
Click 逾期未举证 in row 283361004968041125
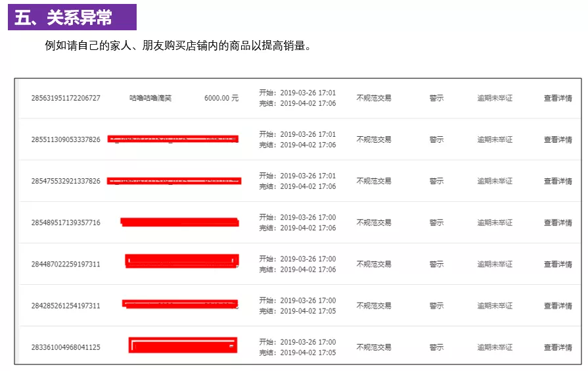point(495,347)
